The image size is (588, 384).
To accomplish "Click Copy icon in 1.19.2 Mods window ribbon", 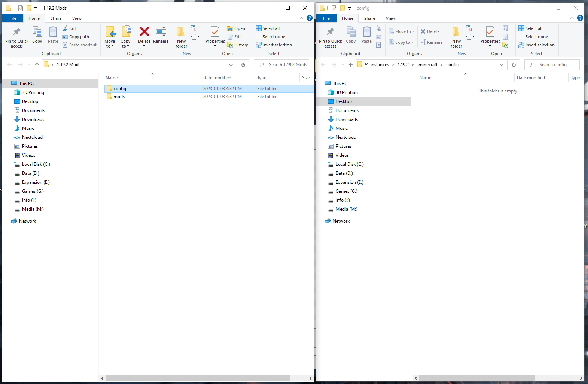I will tap(37, 32).
